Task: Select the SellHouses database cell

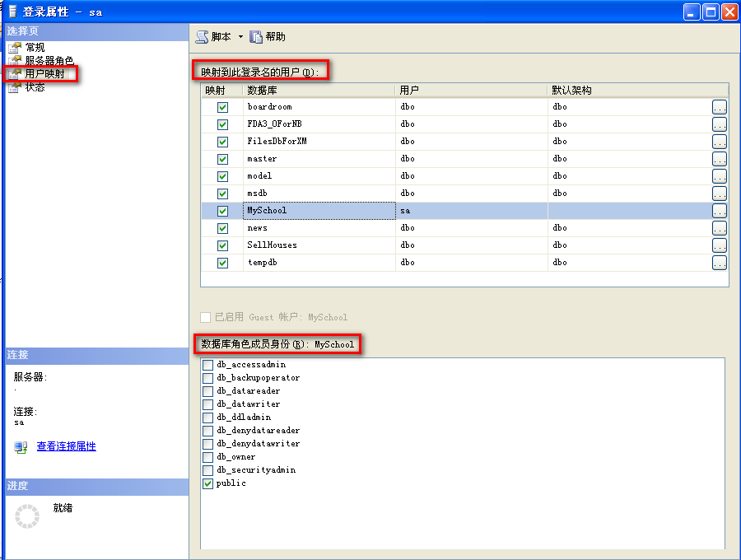Action: click(319, 245)
